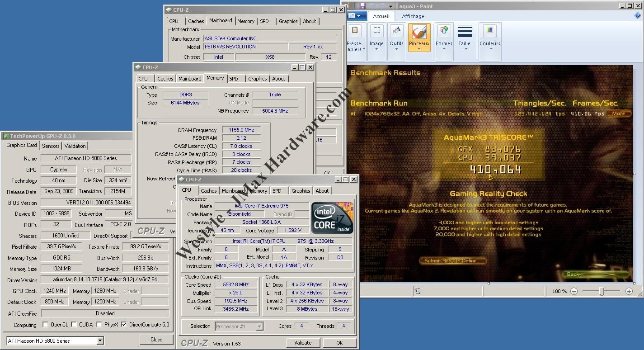
Task: Open the Caches tab in front CPU-Z window
Action: tap(209, 191)
